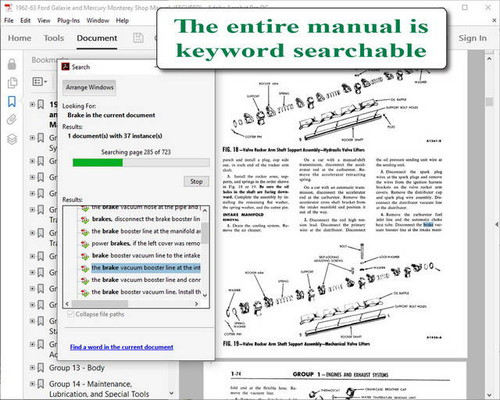Click the Save floppy disk toolbar icon

(x=138, y=38)
